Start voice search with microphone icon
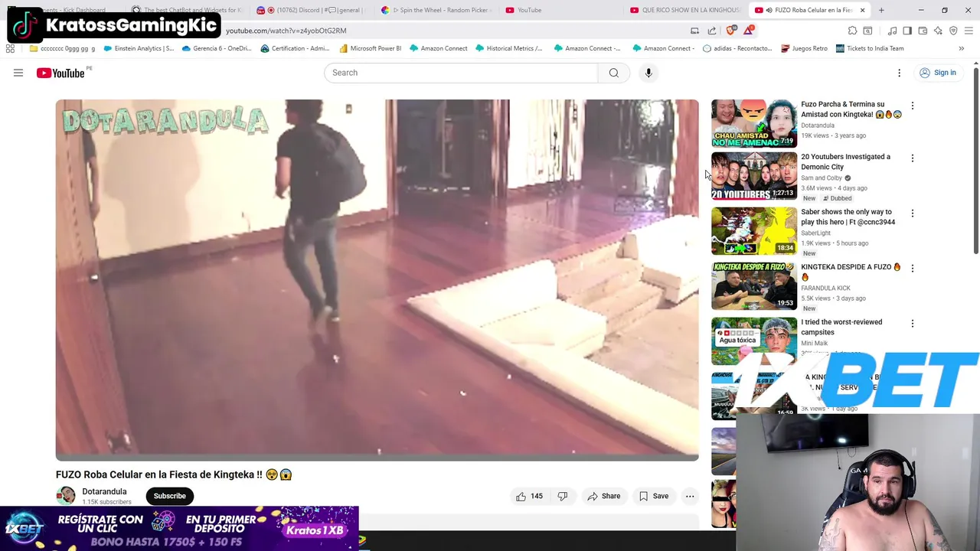Viewport: 980px width, 551px height. [648, 73]
